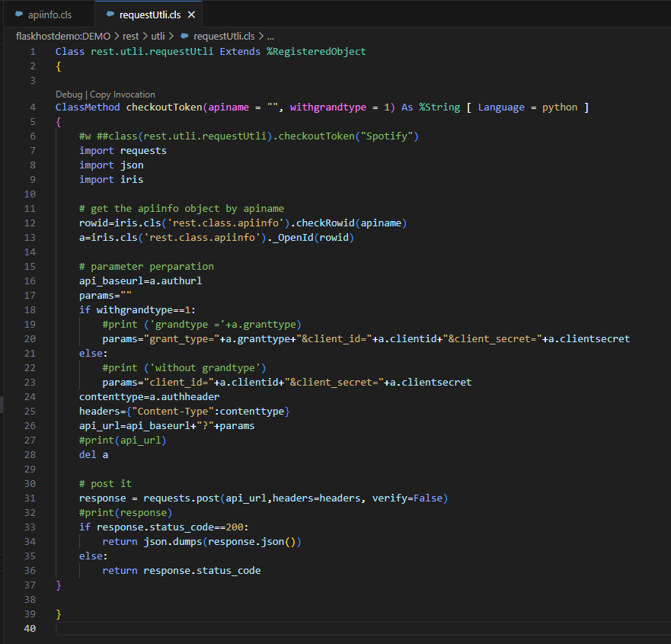Viewport: 671px width, 644px height.
Task: Click the Copy Invocation code lens
Action: point(122,95)
